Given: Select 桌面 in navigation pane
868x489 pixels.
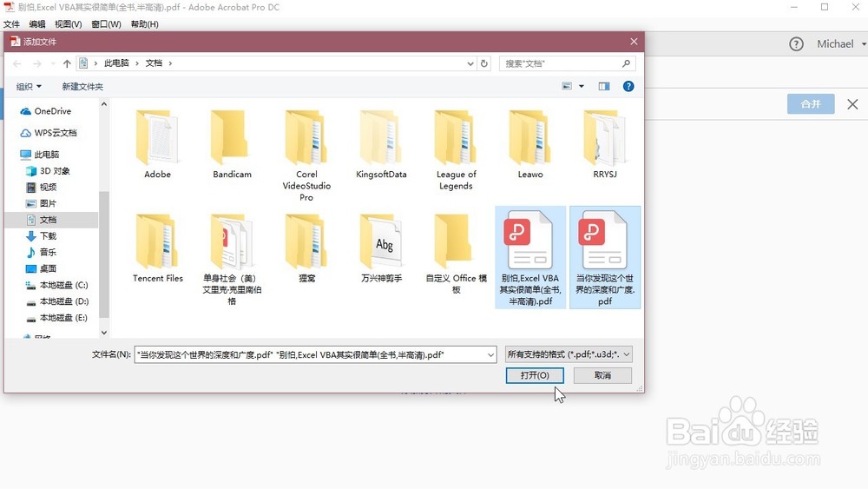Looking at the screenshot, I should (x=42, y=268).
